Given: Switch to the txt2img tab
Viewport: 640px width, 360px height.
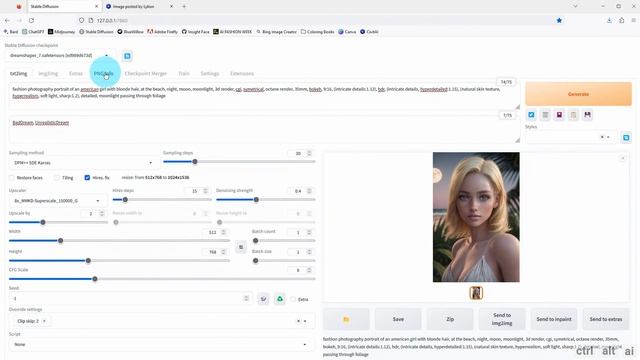Looking at the screenshot, I should pyautogui.click(x=18, y=73).
